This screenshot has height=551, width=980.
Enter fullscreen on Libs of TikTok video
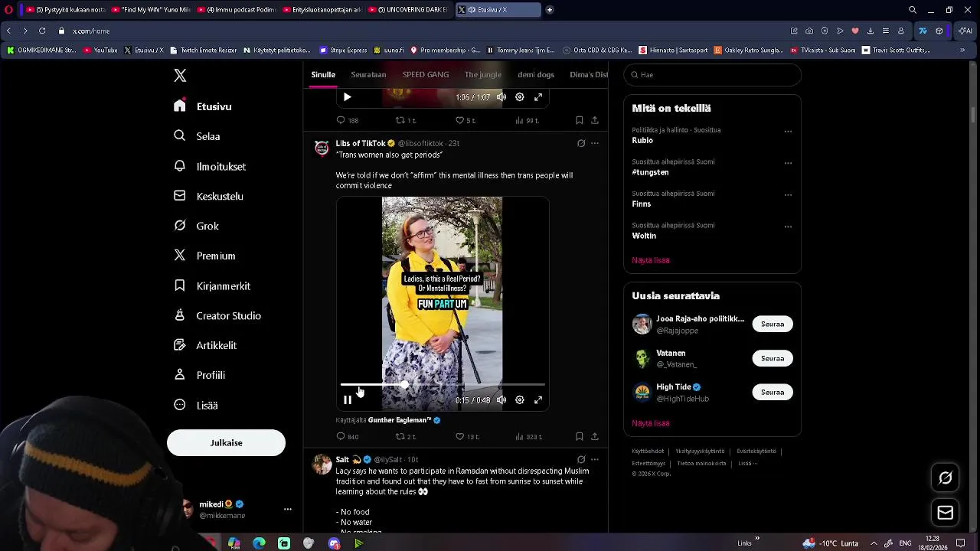tap(538, 399)
